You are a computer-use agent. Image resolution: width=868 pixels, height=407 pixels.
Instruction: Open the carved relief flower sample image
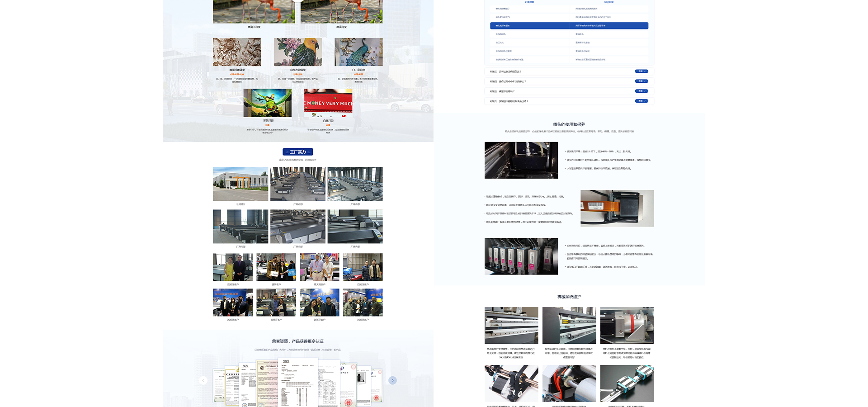point(237,52)
